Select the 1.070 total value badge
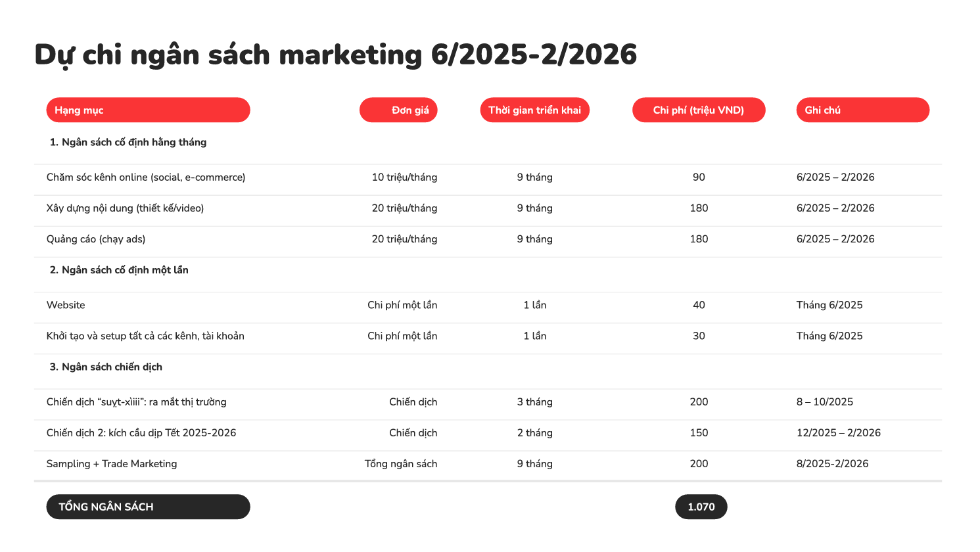 point(701,507)
